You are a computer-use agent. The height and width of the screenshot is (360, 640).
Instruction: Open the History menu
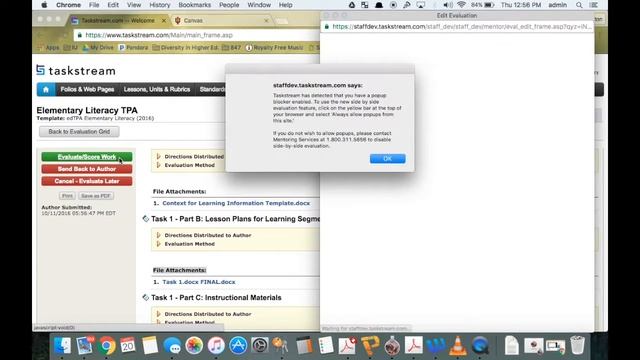pyautogui.click(x=160, y=5)
